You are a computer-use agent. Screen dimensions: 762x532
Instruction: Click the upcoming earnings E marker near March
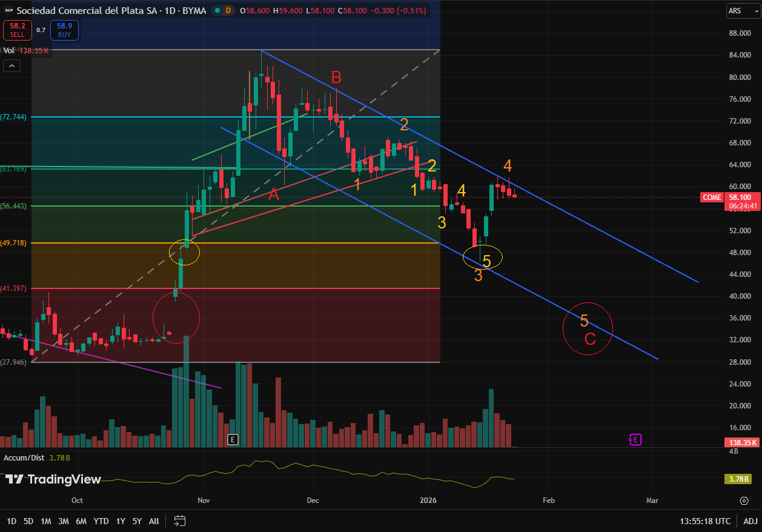click(x=635, y=439)
